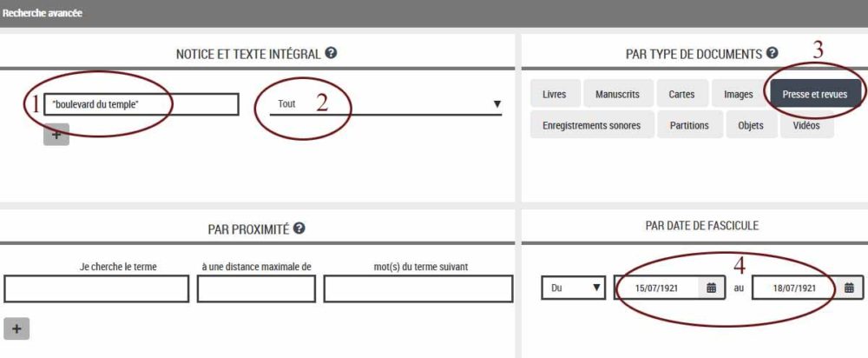Screen dimensions: 868x358
Task: Click the Objets document type button
Action: click(x=751, y=125)
